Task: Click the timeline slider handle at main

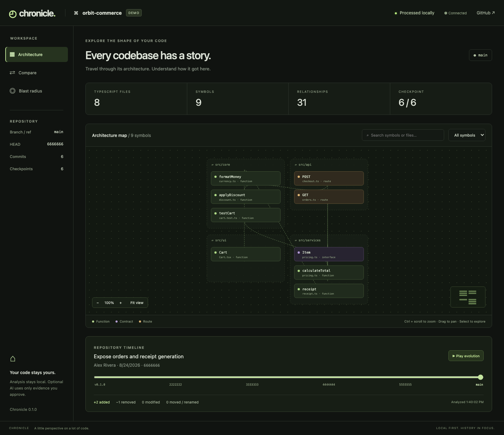Action: tap(481, 377)
